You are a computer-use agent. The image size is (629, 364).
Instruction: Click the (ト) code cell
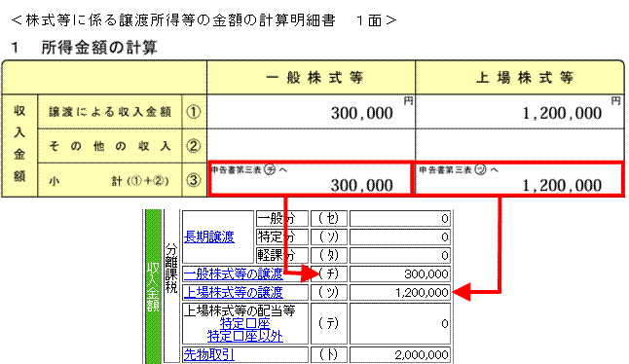[328, 354]
